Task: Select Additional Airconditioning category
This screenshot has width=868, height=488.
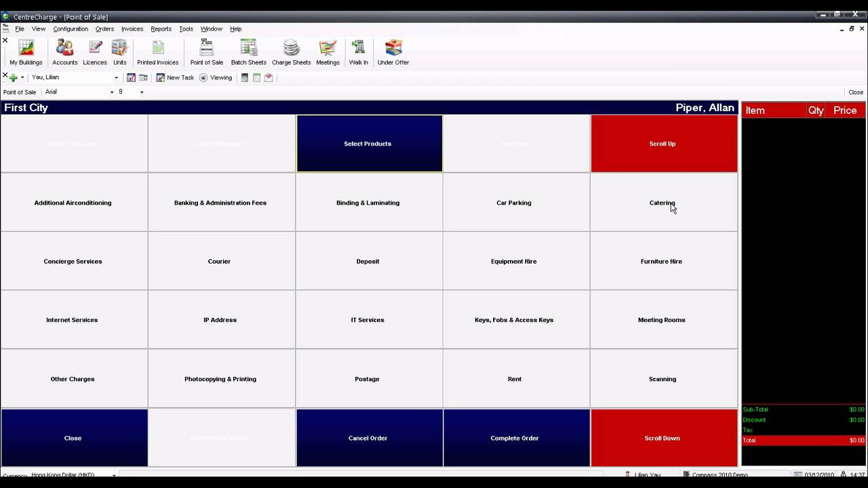Action: 74,203
